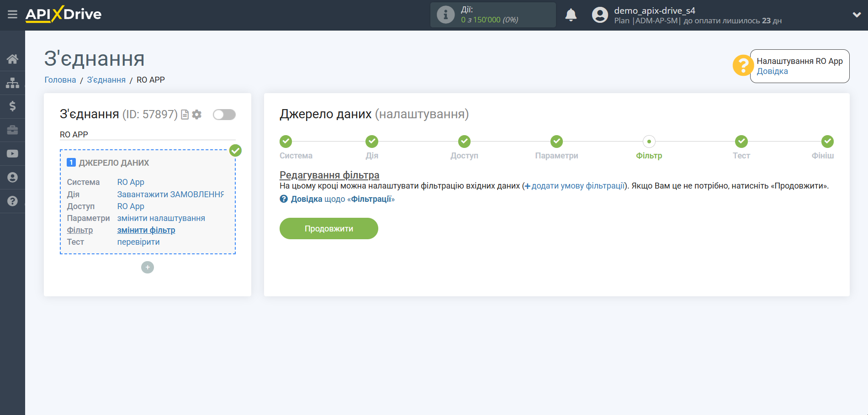Click the gear icon next to connection ID
The height and width of the screenshot is (415, 868).
pos(196,114)
